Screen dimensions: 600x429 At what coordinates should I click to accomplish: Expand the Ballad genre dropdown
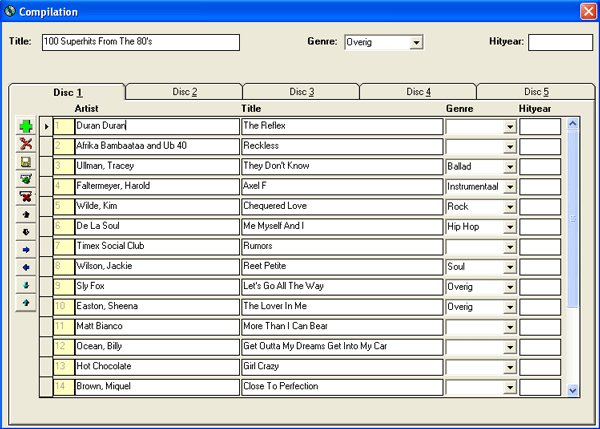click(510, 167)
